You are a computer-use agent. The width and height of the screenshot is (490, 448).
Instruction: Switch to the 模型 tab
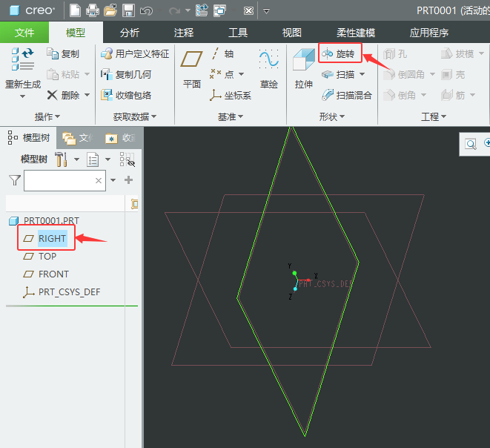tap(76, 32)
